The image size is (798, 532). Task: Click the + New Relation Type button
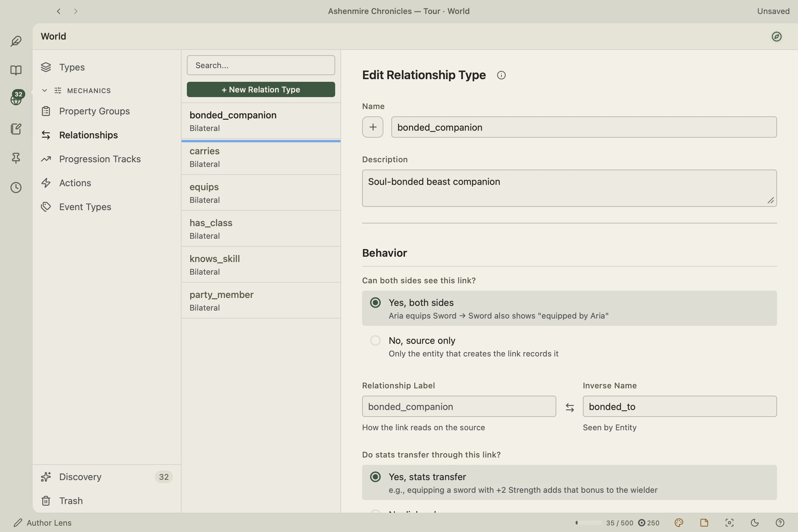[261, 89]
